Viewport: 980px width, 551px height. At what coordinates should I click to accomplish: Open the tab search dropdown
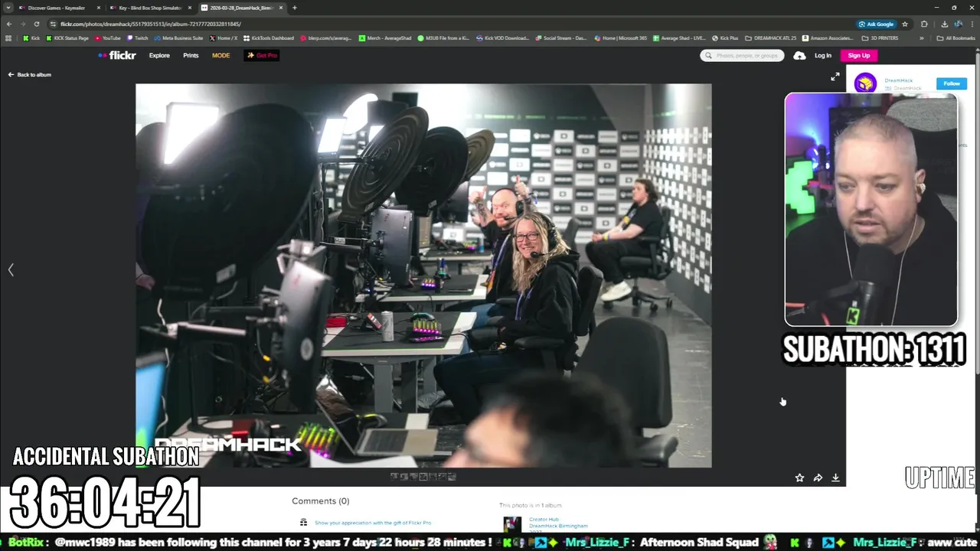pos(8,8)
